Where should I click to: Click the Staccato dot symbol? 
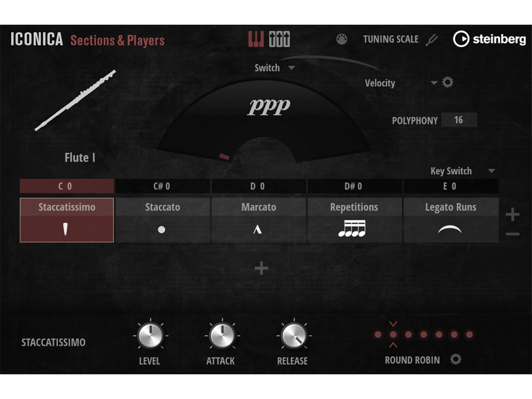point(162,230)
